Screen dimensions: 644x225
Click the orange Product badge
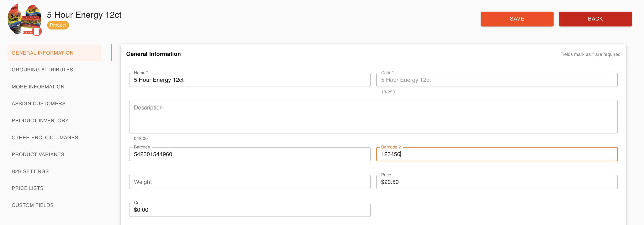click(x=58, y=25)
